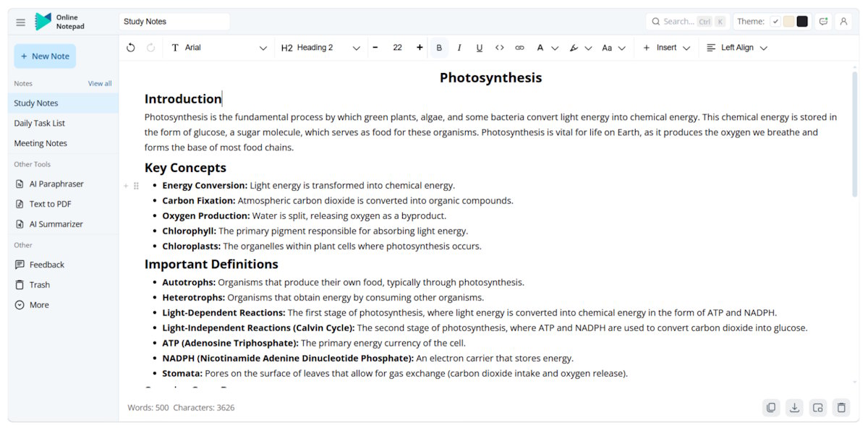Open the AI Summarizer tool

point(64,225)
